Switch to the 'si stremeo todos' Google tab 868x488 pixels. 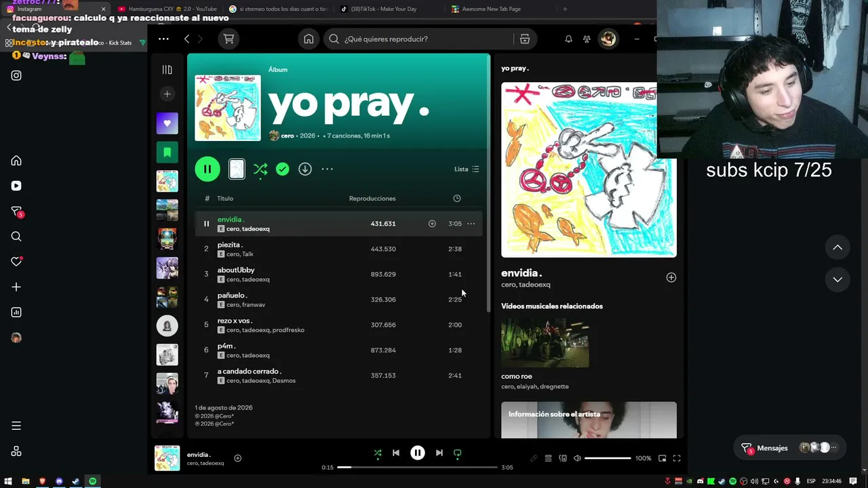coord(278,9)
